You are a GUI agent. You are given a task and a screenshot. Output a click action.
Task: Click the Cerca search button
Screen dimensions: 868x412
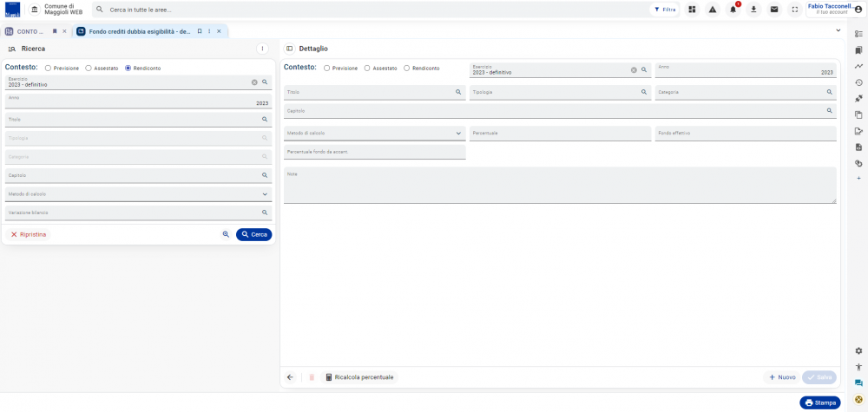point(254,234)
